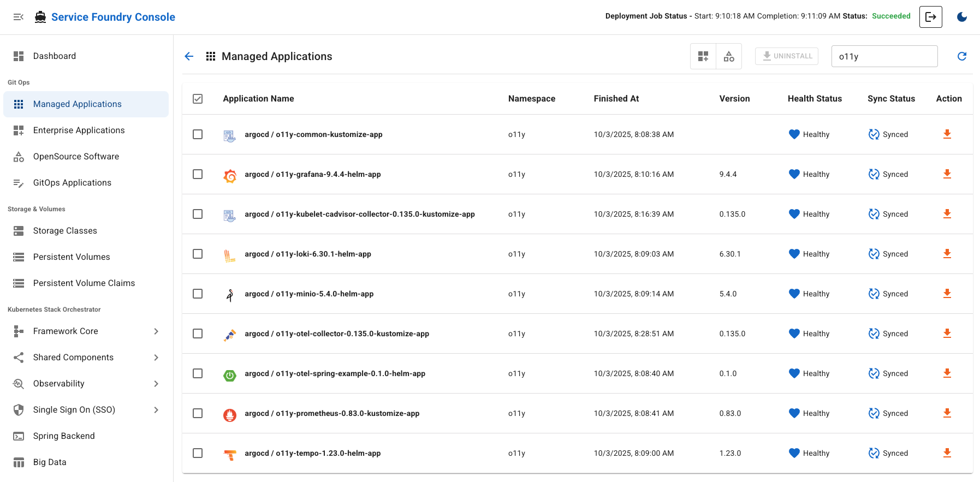Open Enterprise Applications toolbar icon

coord(703,56)
